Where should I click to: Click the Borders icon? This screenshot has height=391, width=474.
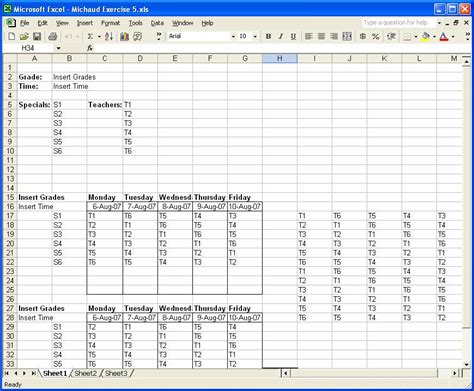point(407,36)
